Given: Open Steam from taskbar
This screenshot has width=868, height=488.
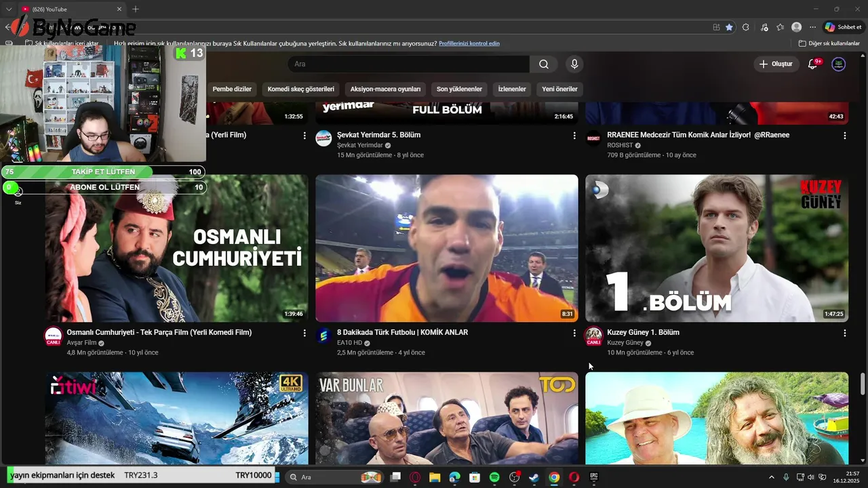Looking at the screenshot, I should point(534,477).
